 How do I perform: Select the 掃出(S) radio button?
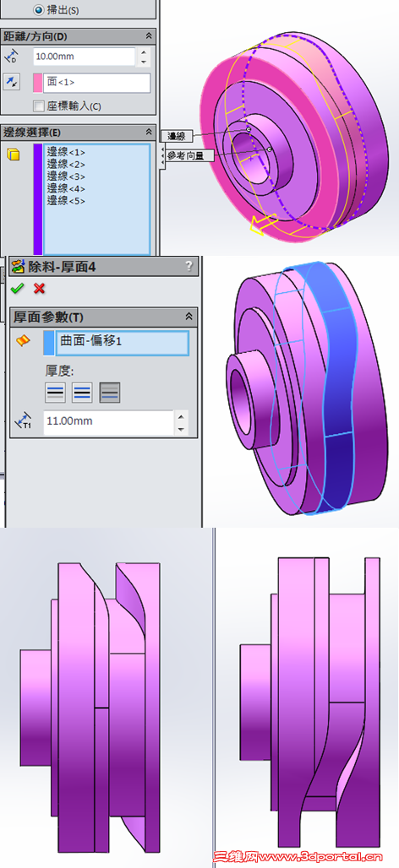point(39,9)
